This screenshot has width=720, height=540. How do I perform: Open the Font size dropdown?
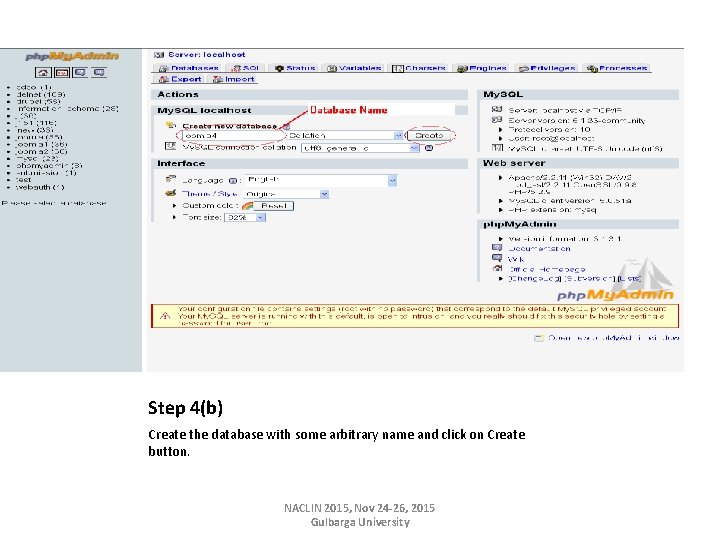(245, 217)
